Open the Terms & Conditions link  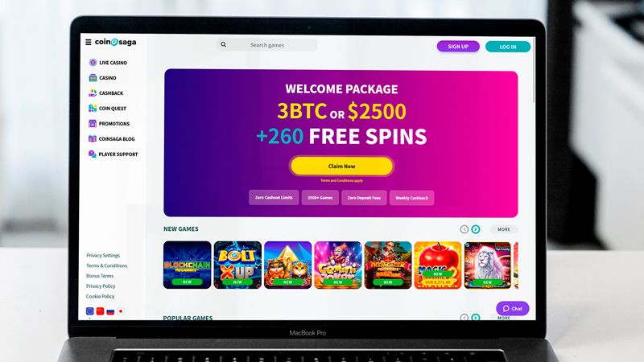(x=107, y=265)
